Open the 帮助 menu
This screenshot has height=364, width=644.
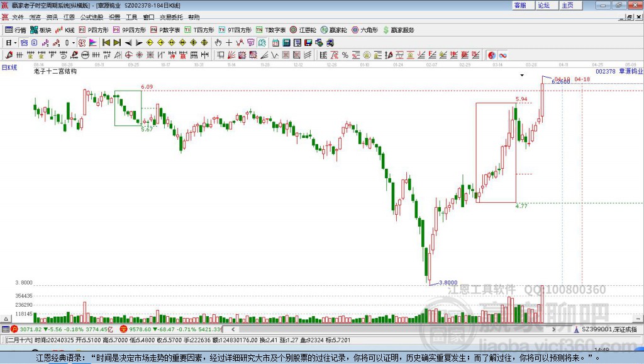click(194, 17)
